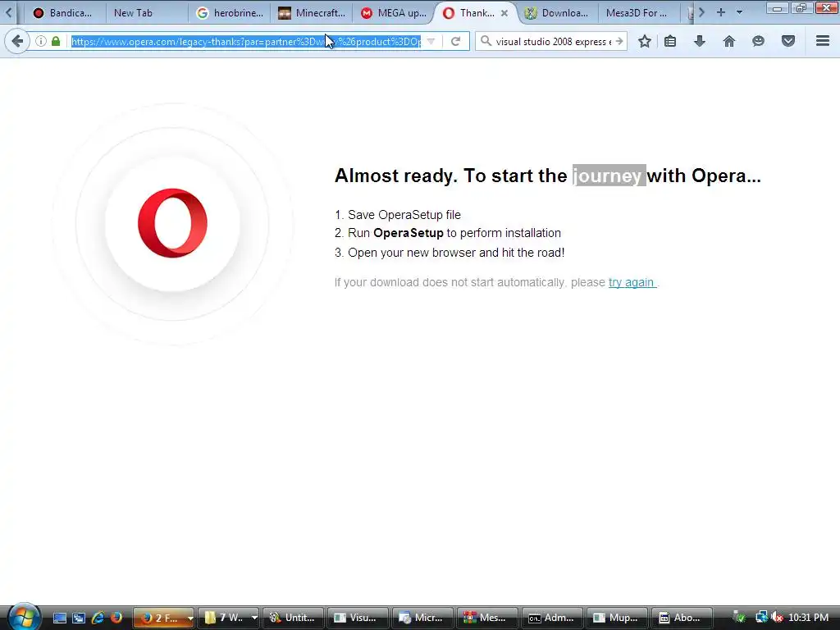Show site information via the info icon
Viewport: 840px width, 630px height.
point(41,41)
